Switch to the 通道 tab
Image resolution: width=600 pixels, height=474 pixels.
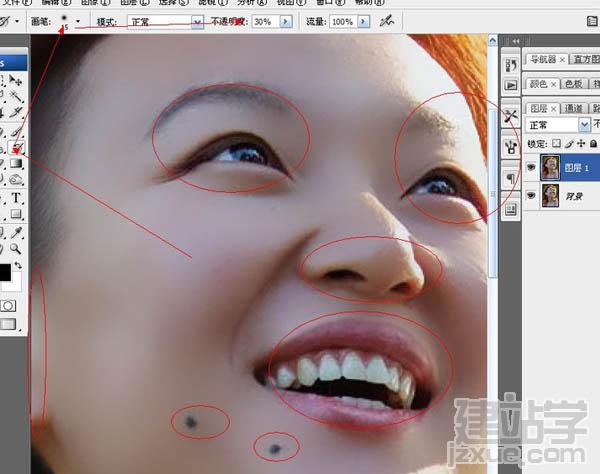573,108
